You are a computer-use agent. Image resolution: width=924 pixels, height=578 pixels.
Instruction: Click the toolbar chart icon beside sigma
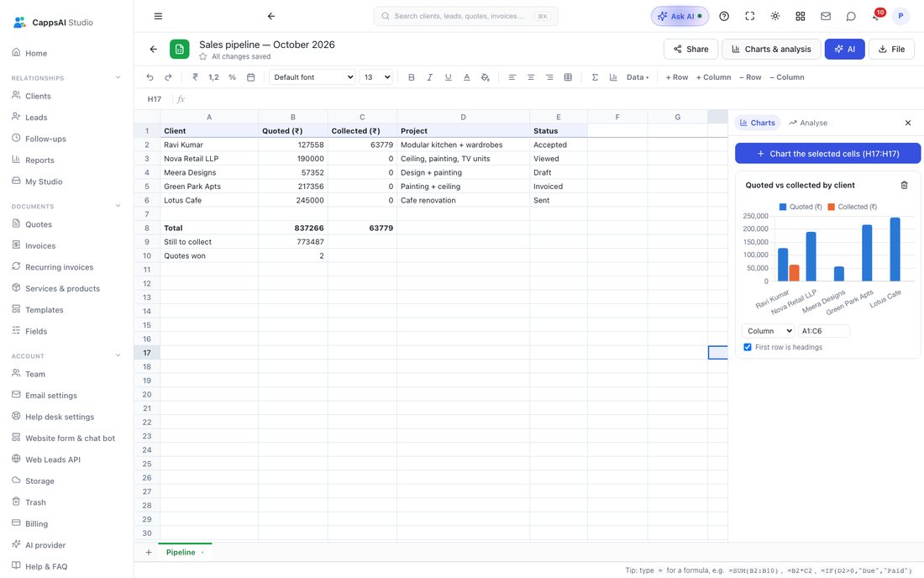pos(613,77)
